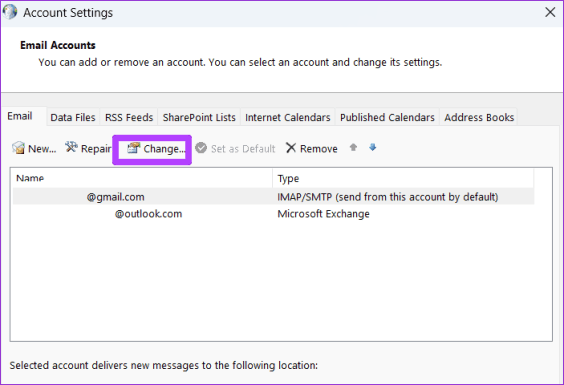This screenshot has height=385, width=564.
Task: Open the Email tab
Action: [20, 116]
